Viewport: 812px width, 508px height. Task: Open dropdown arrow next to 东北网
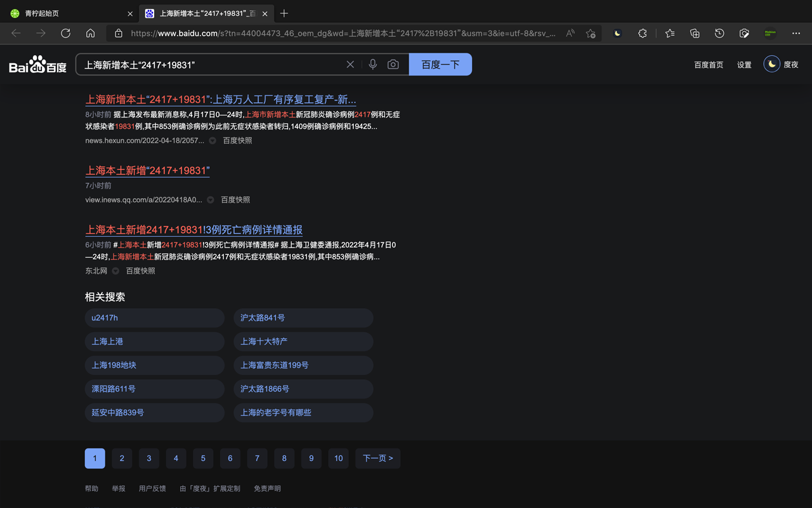tap(115, 271)
